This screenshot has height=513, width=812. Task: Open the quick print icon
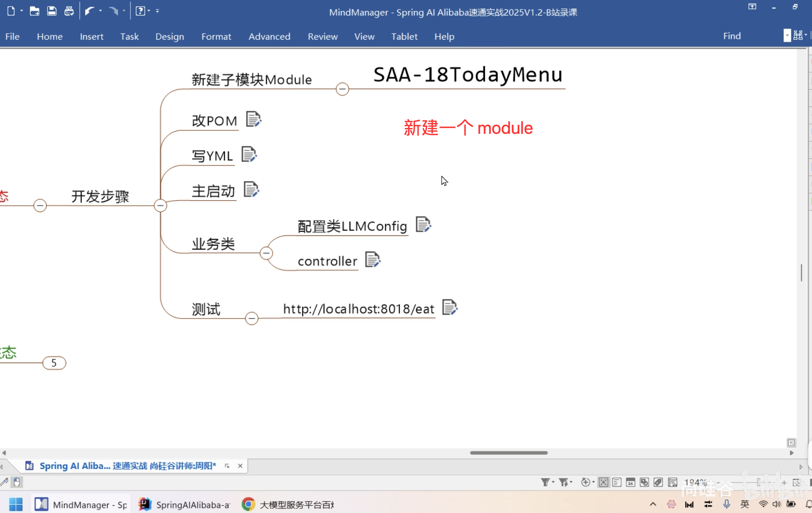tap(69, 11)
